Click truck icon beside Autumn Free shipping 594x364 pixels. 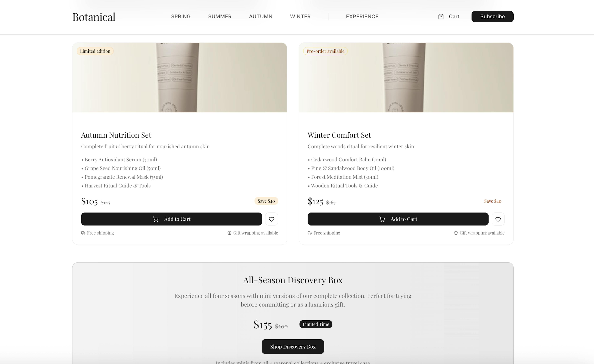coord(83,233)
